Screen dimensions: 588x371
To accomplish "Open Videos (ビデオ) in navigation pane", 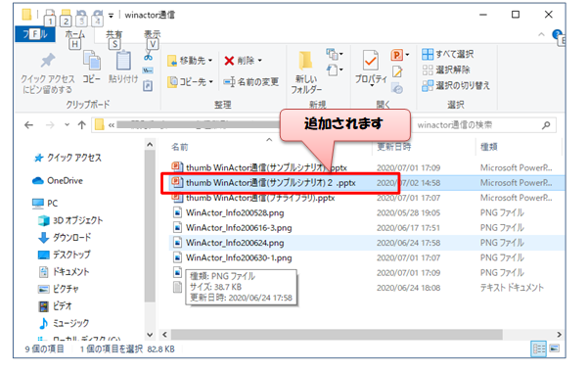I will (x=55, y=306).
